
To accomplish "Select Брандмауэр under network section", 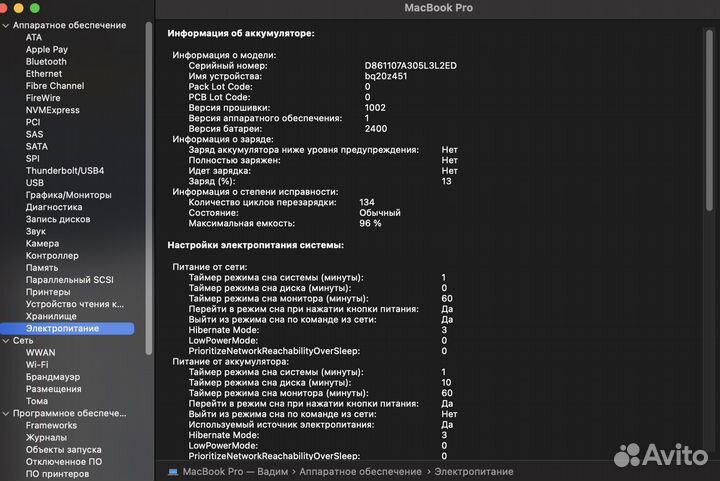I will (52, 377).
